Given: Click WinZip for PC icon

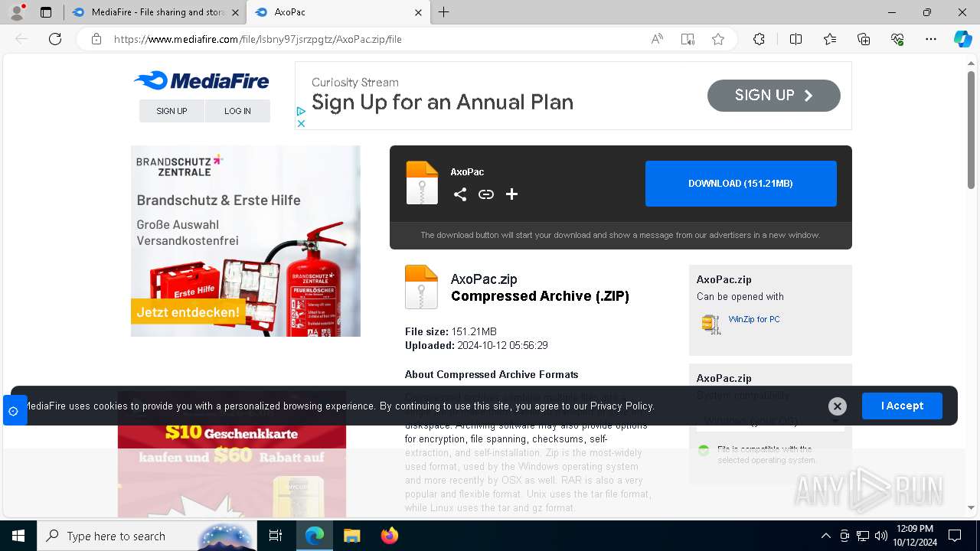Looking at the screenshot, I should pyautogui.click(x=711, y=324).
